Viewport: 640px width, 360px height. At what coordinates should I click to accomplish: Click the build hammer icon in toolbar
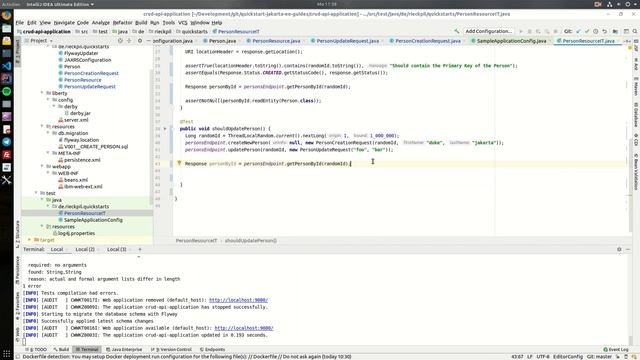(x=456, y=31)
